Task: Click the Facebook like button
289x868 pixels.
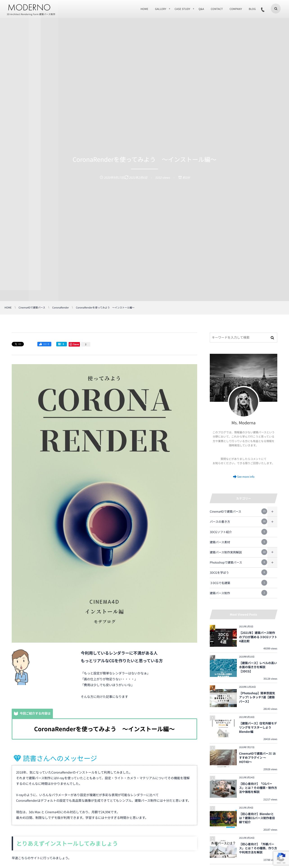Action: pos(44,344)
